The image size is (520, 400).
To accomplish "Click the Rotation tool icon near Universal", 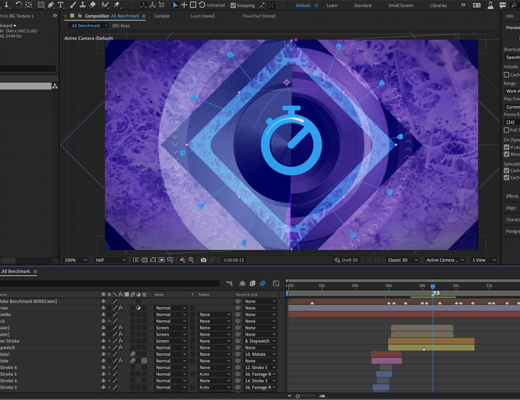I will click(x=202, y=5).
